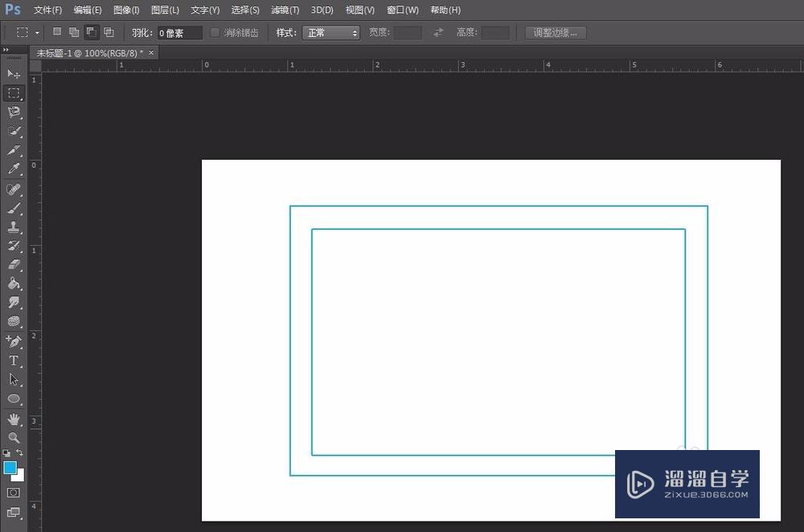Select the Rectangular Marquee tool in toolbox

coord(14,92)
